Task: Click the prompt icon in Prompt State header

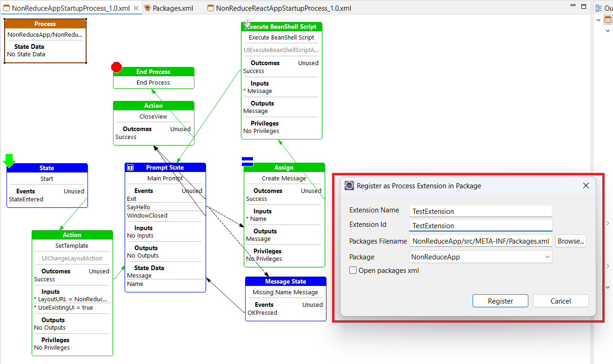Action: tap(131, 167)
